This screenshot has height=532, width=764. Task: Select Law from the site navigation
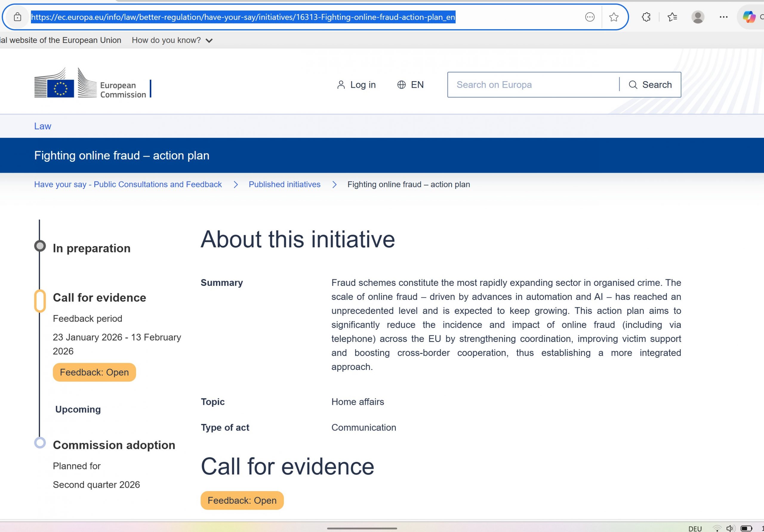[x=42, y=126]
